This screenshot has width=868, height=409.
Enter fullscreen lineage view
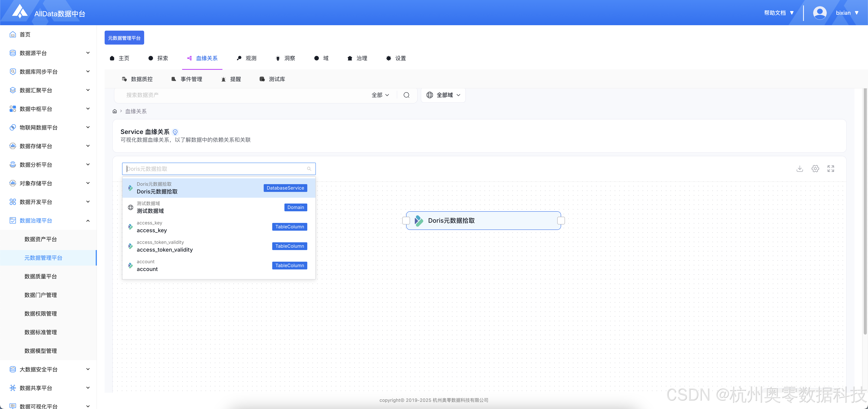[x=831, y=169]
